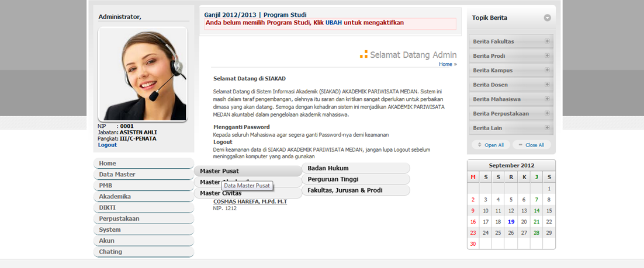Expand the Berita Dosen plus icon
The width and height of the screenshot is (644, 268).
tap(546, 84)
